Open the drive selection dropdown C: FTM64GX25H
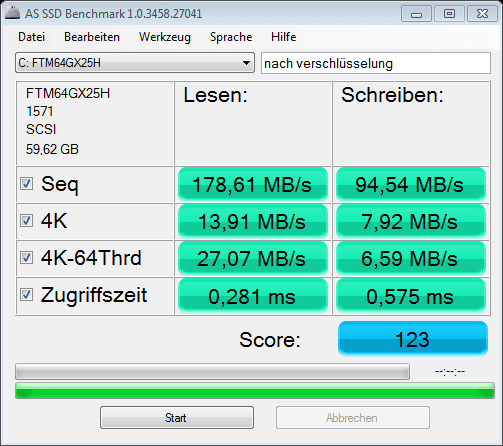The width and height of the screenshot is (503, 446). (x=135, y=62)
